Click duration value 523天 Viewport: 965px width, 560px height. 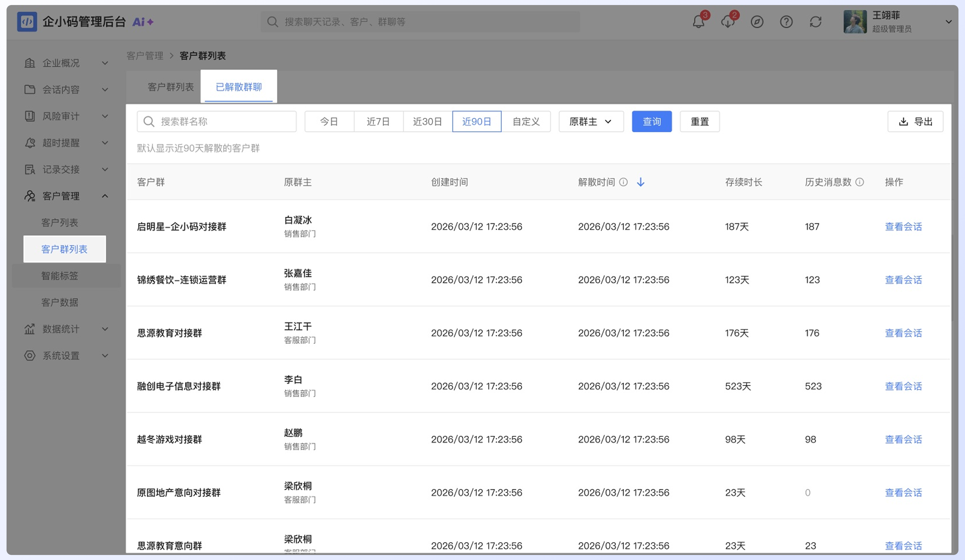click(738, 386)
